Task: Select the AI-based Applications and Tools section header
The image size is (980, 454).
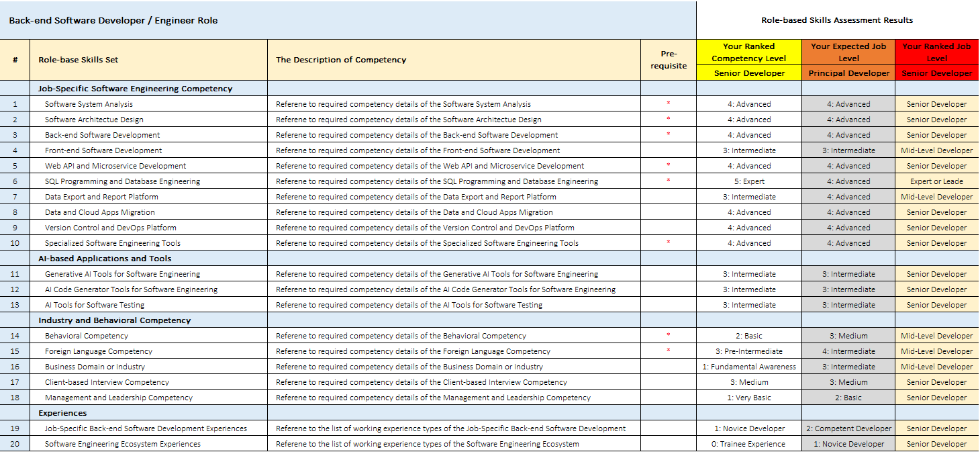Action: coord(105,259)
